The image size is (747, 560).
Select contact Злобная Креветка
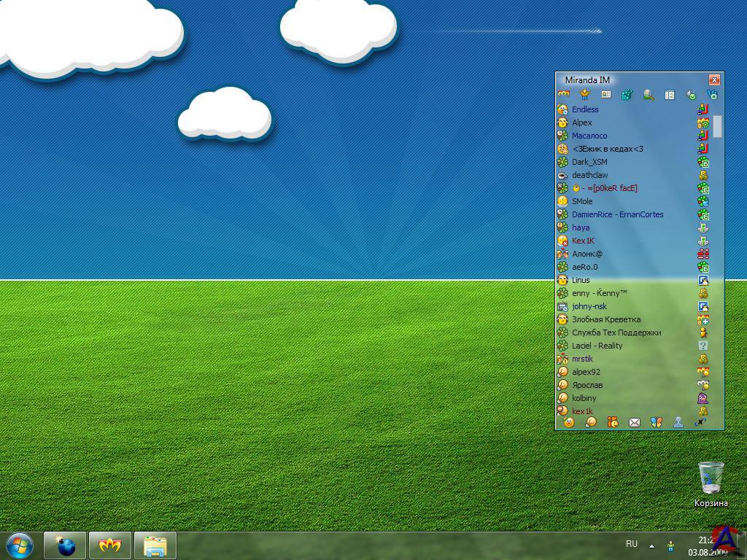pyautogui.click(x=606, y=319)
